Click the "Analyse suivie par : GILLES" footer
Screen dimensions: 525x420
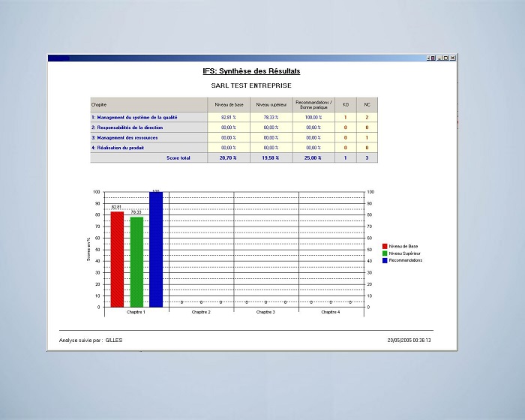click(x=91, y=340)
